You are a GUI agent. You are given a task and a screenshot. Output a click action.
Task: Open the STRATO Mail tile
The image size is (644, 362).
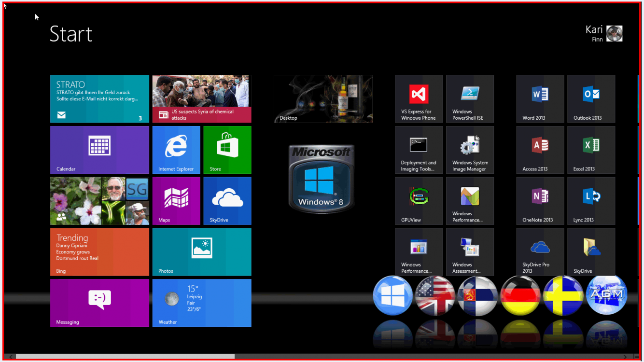tap(99, 98)
